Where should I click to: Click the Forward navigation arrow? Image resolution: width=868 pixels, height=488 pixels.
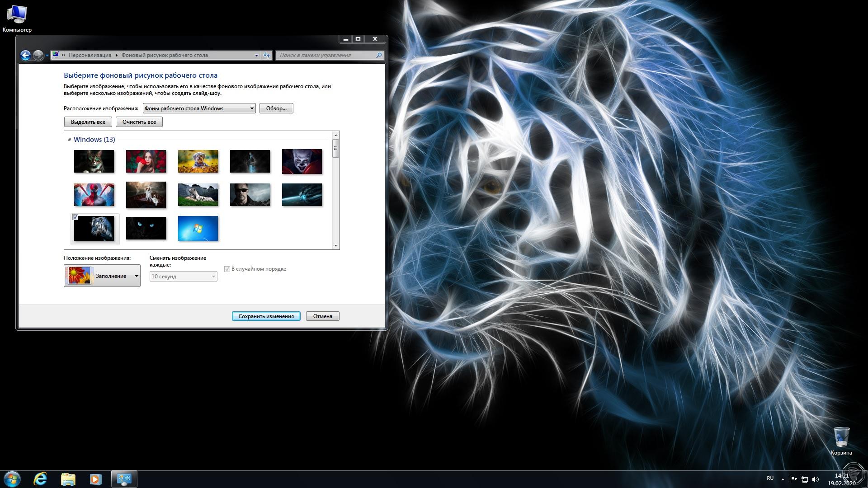click(x=38, y=55)
